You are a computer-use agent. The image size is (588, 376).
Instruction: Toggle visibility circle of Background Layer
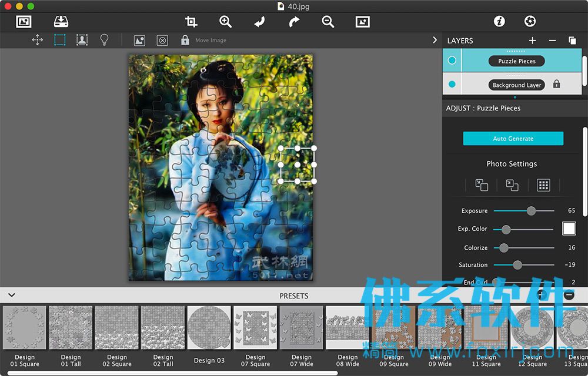452,84
